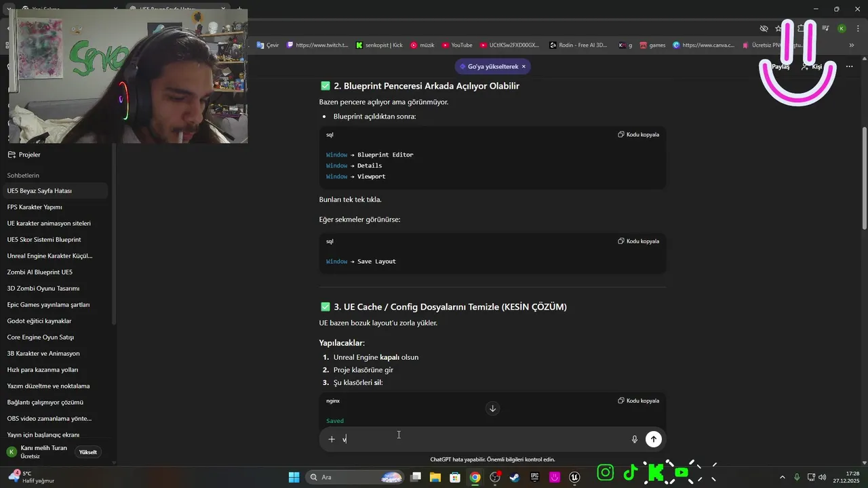The image size is (868, 488).
Task: Open the UE5 Skor Sistemi Blueprint chat
Action: pos(54,240)
